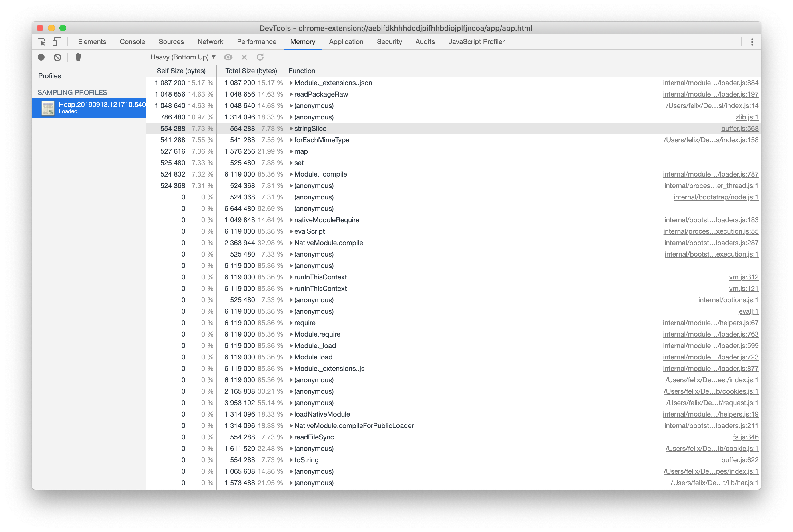Screen dimensions: 793x532
Task: Open the Console panel tab
Action: [x=131, y=41]
